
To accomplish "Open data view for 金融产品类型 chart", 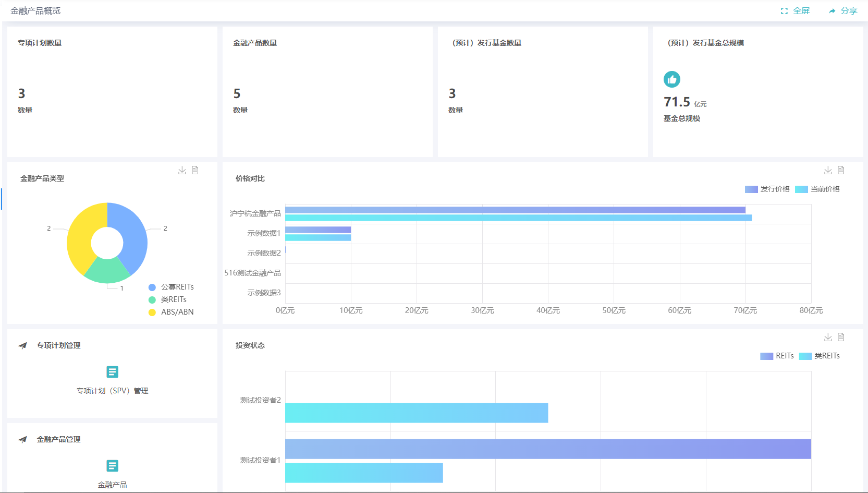I will pos(195,170).
